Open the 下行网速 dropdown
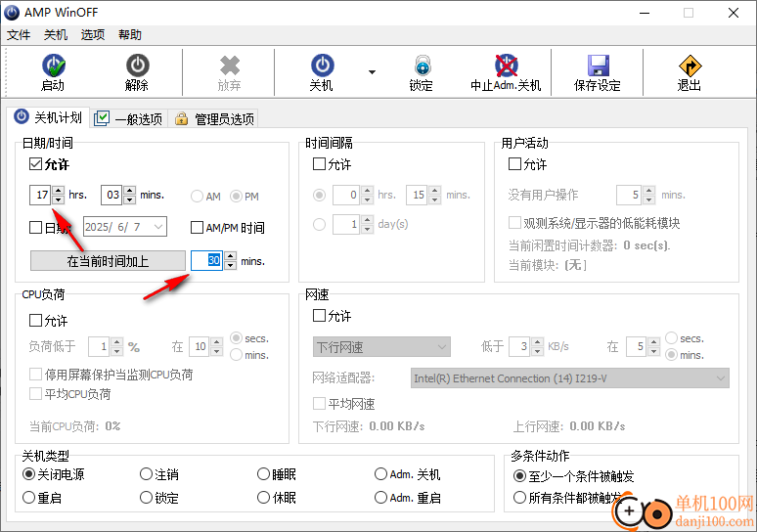 point(381,346)
